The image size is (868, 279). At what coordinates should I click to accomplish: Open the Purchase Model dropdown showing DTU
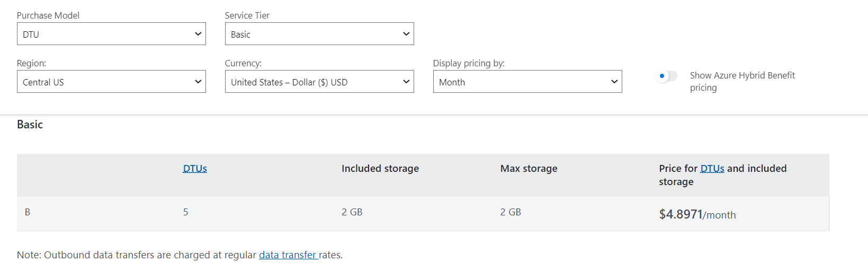111,34
